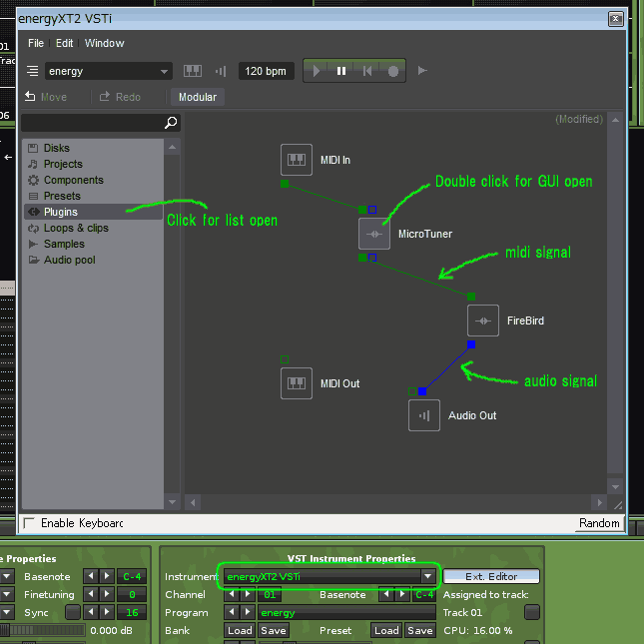Select Audio pool in the browser list
Screen dimensions: 644x644
pyautogui.click(x=93, y=260)
